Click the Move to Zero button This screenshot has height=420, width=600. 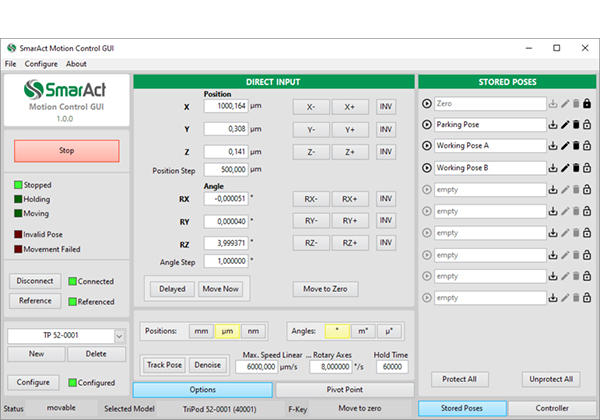[x=325, y=289]
